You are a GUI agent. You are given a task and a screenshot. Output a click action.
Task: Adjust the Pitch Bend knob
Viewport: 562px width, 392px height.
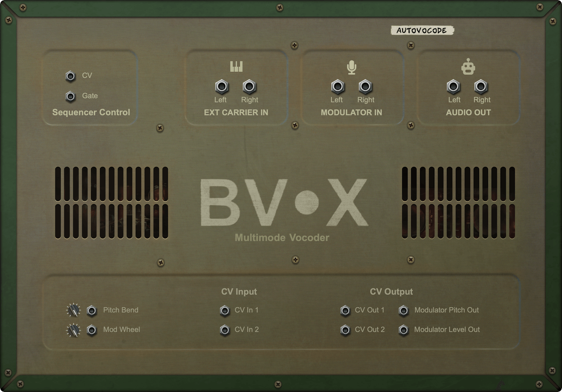pyautogui.click(x=73, y=310)
